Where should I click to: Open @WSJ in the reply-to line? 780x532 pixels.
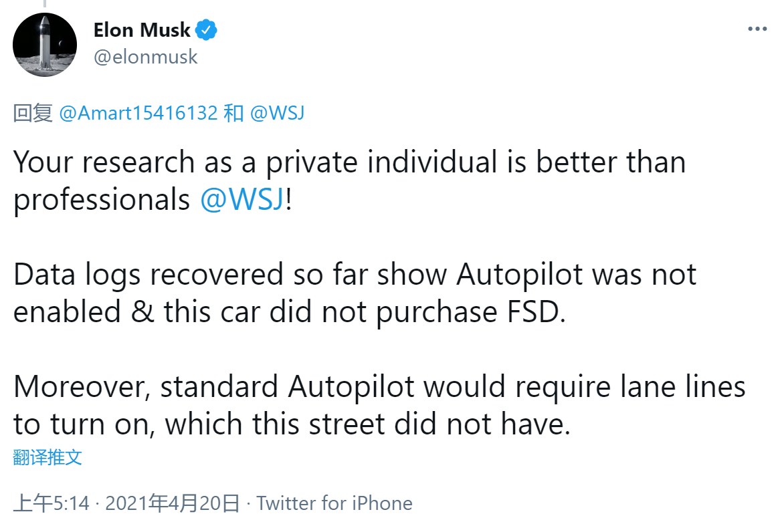[x=277, y=113]
